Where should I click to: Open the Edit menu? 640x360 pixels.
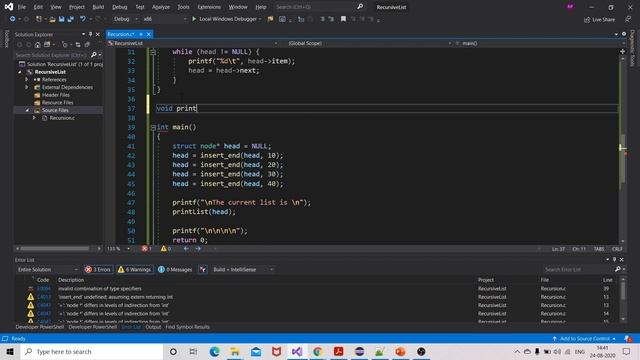point(38,7)
